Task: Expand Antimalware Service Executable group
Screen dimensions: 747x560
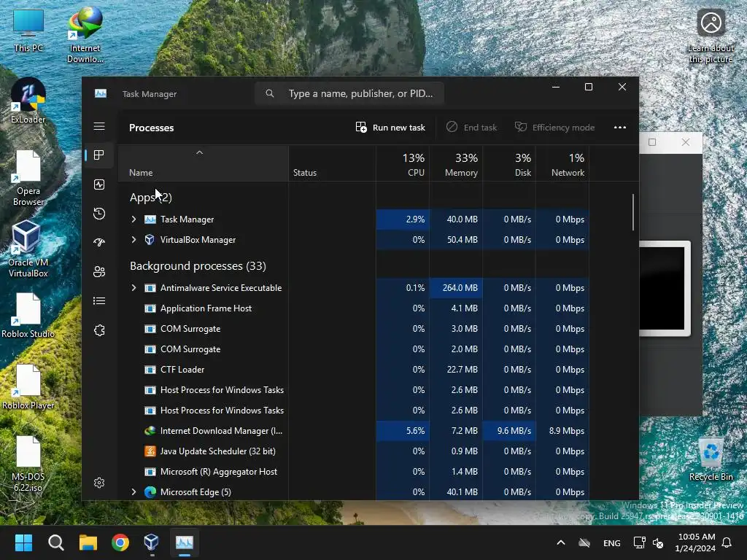Action: [134, 287]
